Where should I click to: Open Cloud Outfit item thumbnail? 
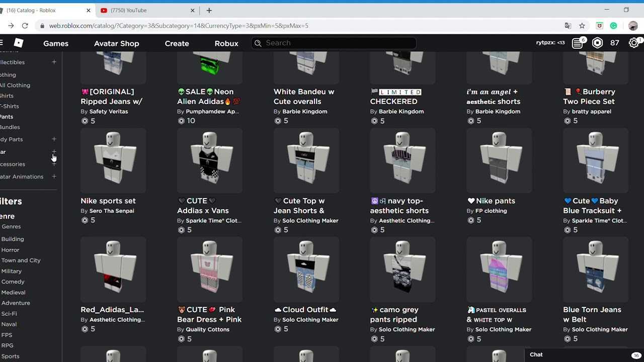pyautogui.click(x=306, y=269)
